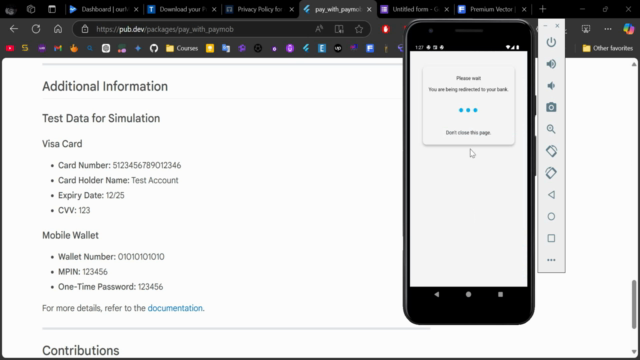Open Read aloud in address bar

click(x=319, y=29)
